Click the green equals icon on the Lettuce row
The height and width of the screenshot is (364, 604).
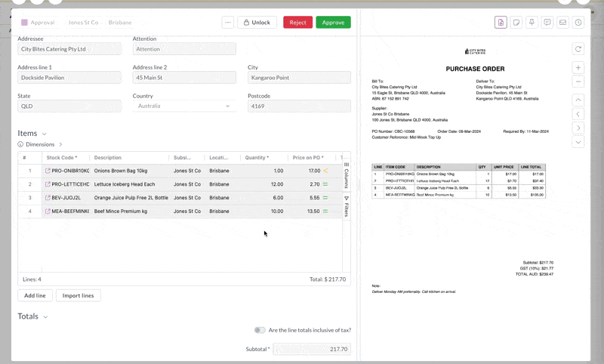click(325, 184)
